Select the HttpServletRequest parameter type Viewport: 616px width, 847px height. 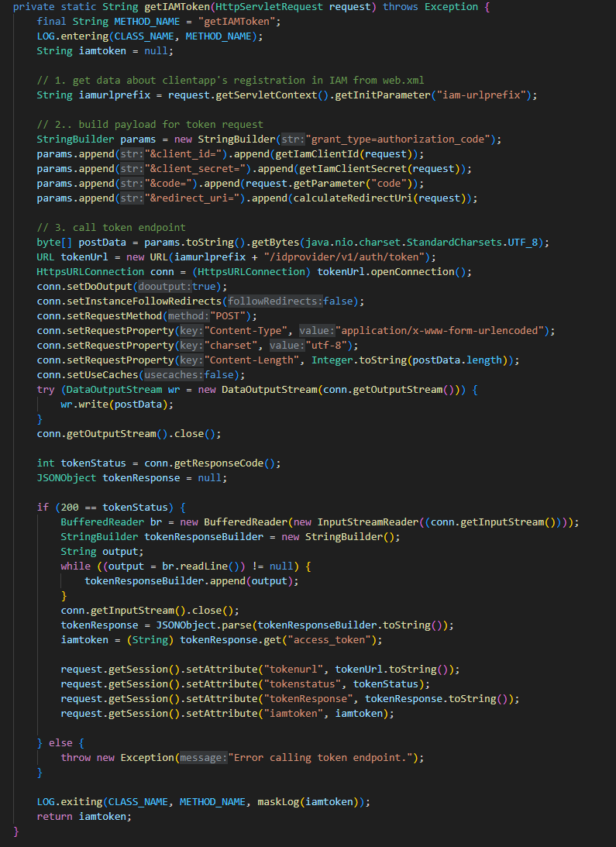tap(269, 7)
